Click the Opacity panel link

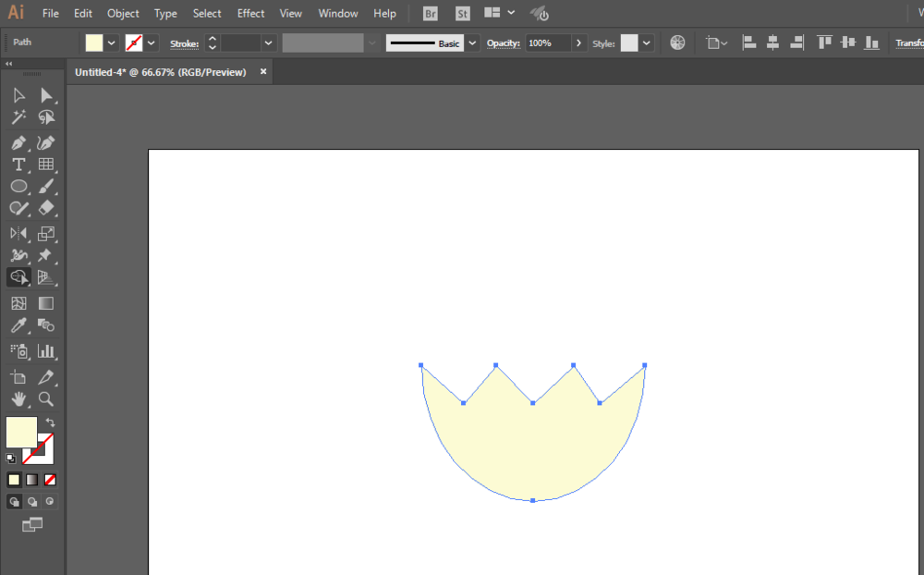click(x=504, y=43)
